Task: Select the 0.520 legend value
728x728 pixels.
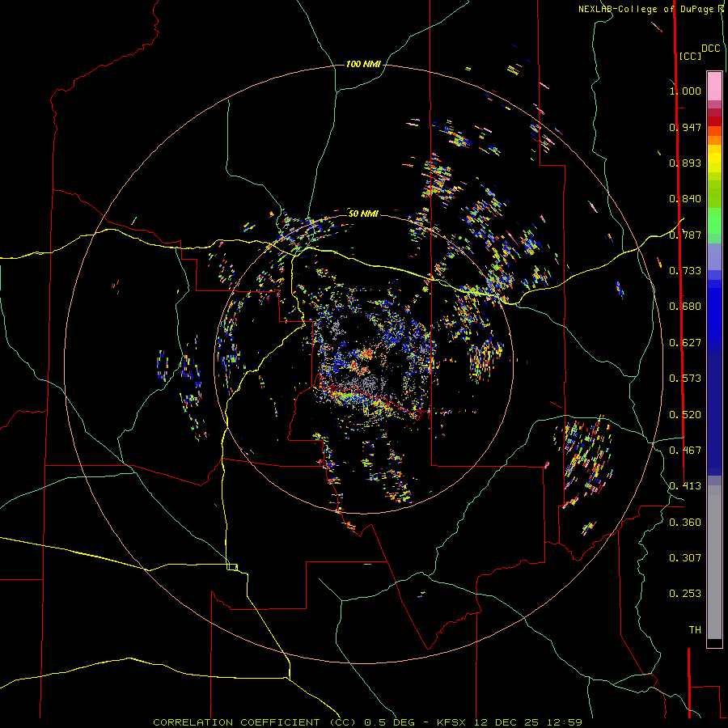Action: click(685, 415)
